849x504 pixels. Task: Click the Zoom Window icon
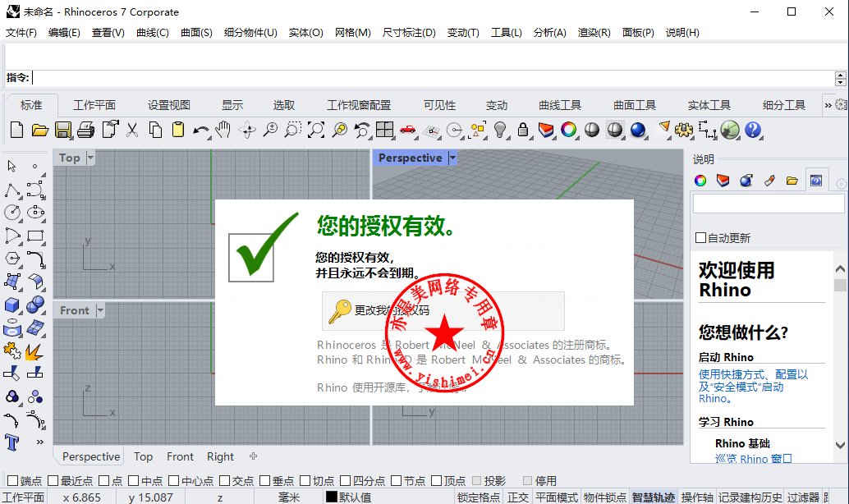point(292,130)
